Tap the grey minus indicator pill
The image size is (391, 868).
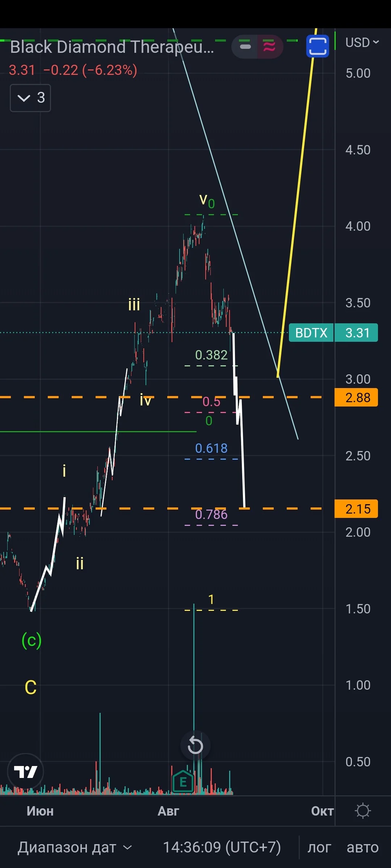coord(245,47)
